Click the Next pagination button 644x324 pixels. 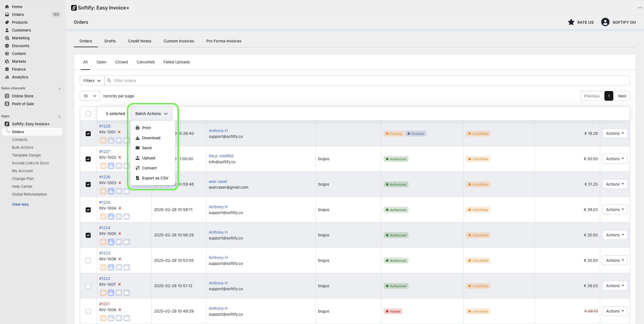(622, 96)
